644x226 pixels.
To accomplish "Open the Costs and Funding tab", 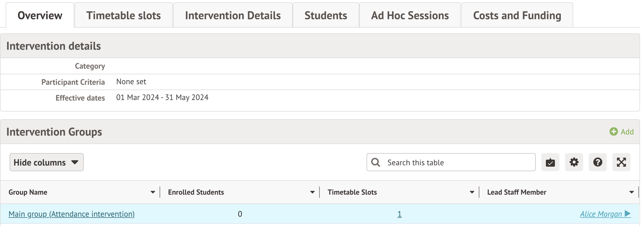I will tap(517, 16).
